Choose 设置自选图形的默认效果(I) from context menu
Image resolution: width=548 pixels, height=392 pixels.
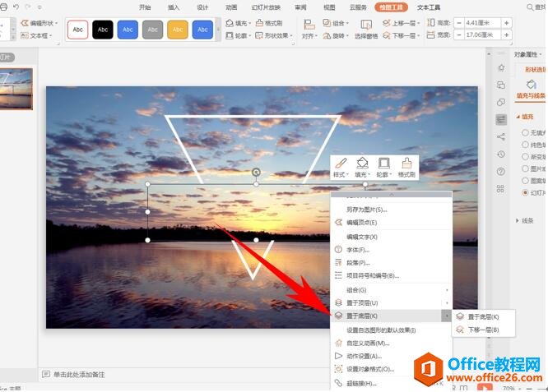(x=391, y=330)
